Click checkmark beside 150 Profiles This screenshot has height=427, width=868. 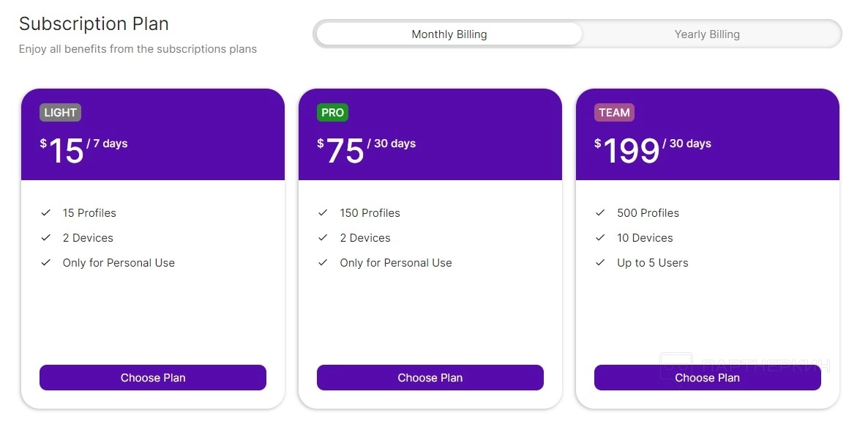coord(323,213)
